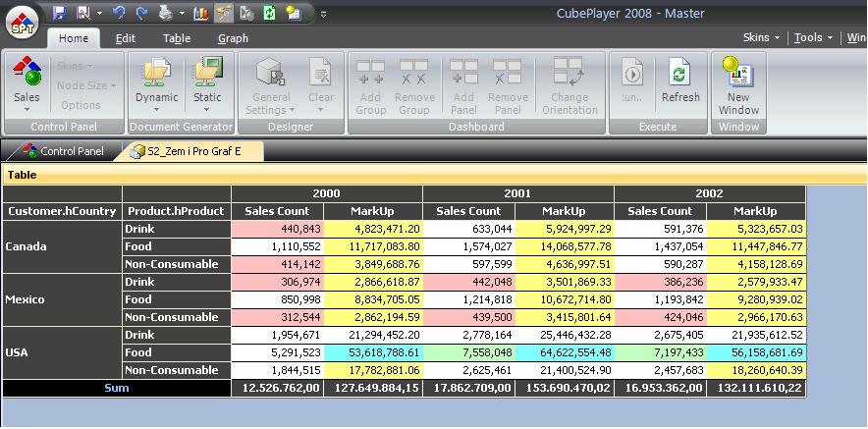868x429 pixels.
Task: Customize the quick access toolbar
Action: [x=323, y=15]
